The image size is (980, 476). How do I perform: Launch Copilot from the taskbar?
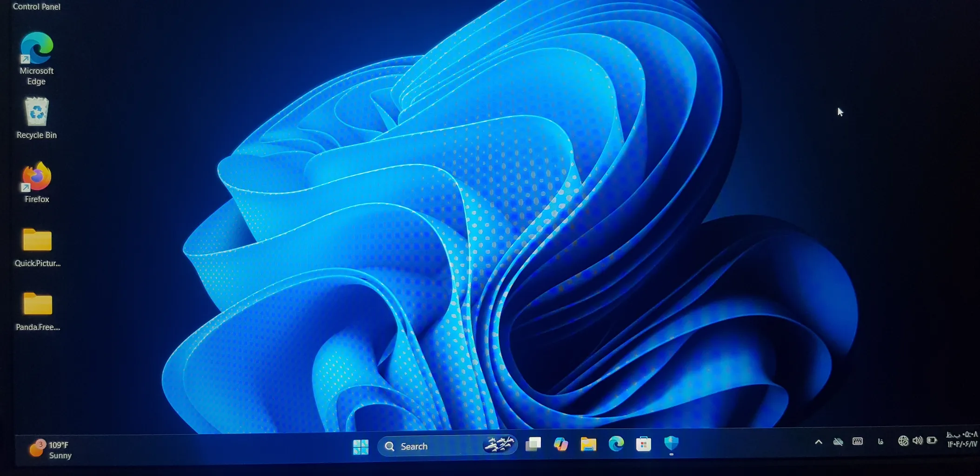(x=560, y=445)
